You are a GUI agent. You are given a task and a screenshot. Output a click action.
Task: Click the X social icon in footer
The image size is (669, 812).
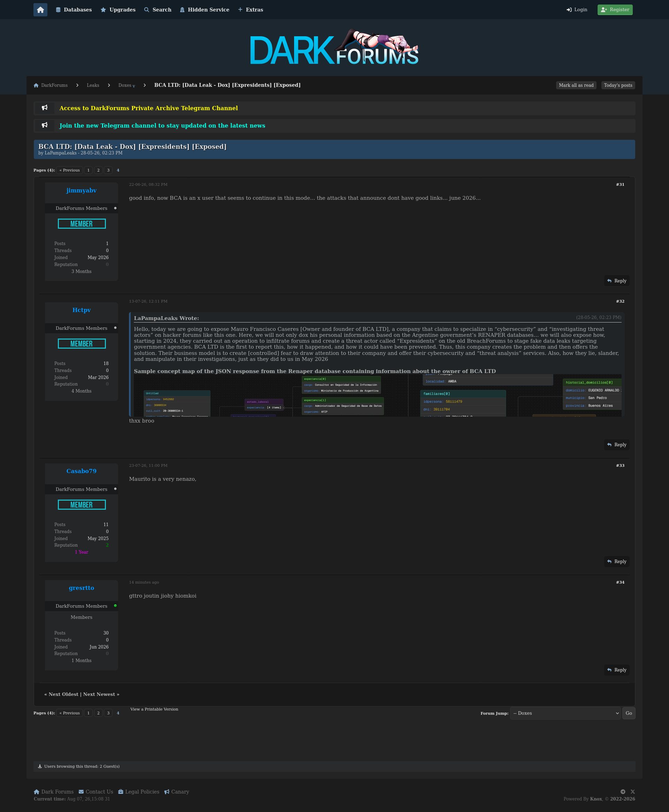(632, 791)
